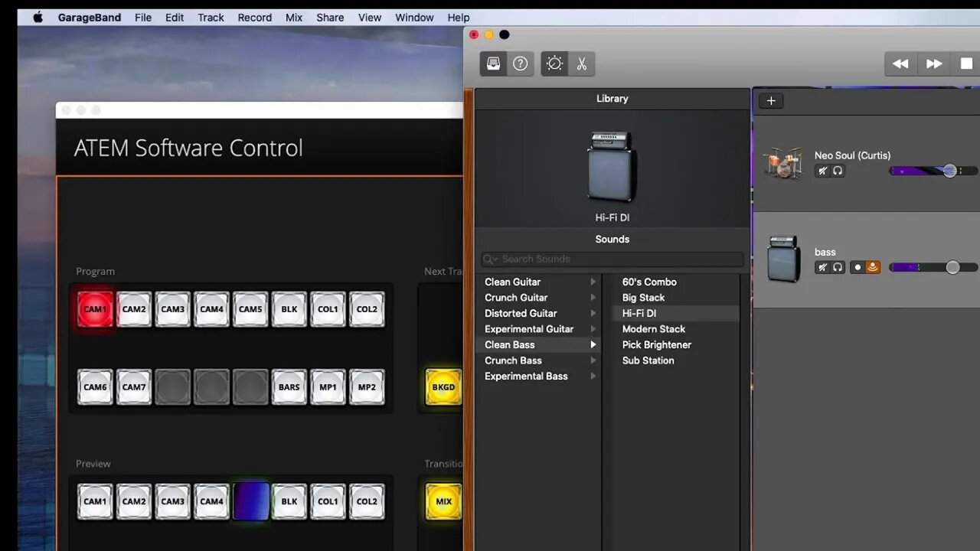Open the Share menu

(x=330, y=18)
